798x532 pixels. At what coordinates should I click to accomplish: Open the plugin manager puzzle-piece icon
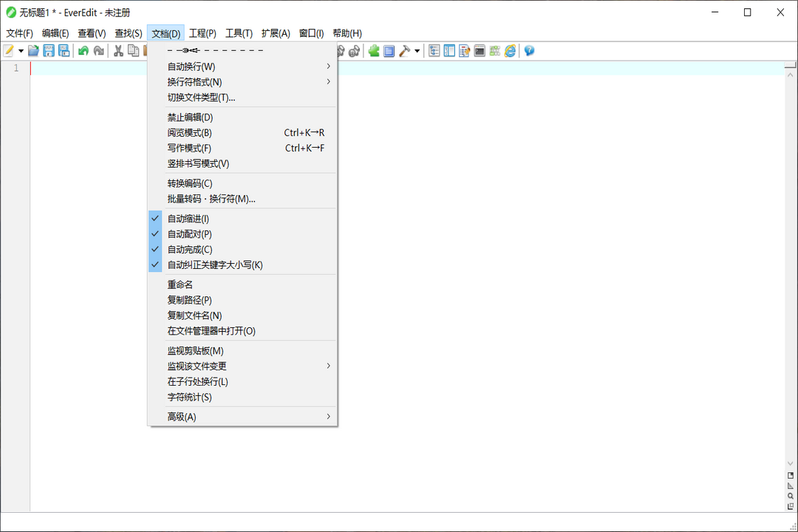pos(375,50)
